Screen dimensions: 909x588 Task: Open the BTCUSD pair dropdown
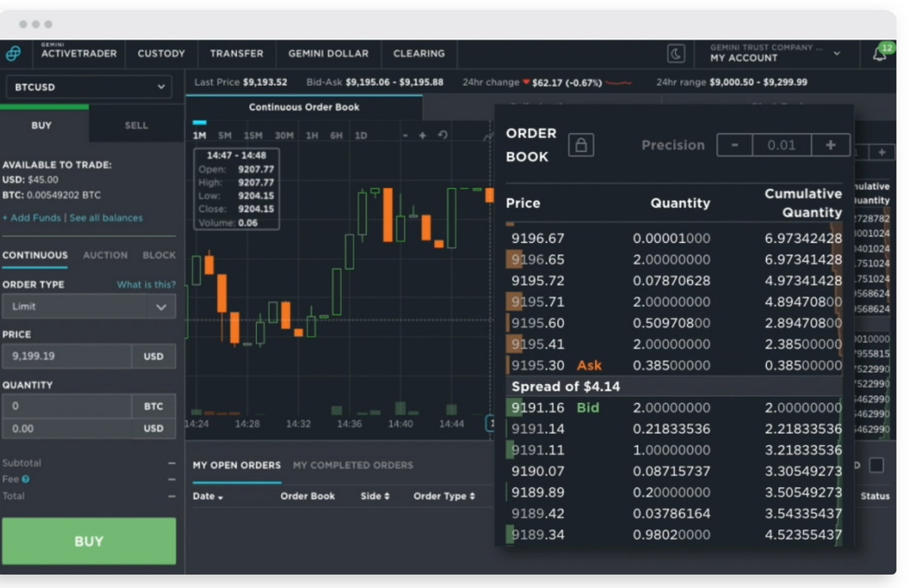point(88,87)
